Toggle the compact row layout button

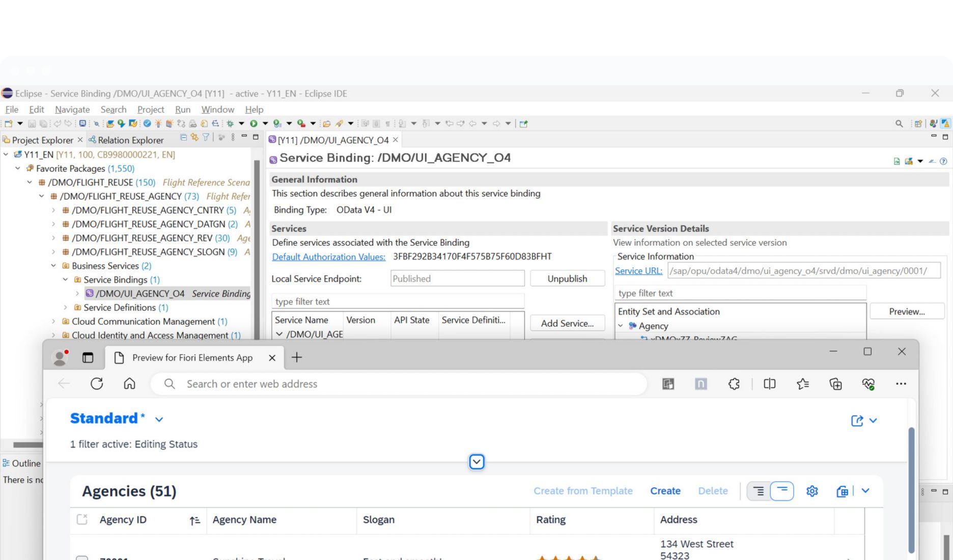tap(759, 491)
